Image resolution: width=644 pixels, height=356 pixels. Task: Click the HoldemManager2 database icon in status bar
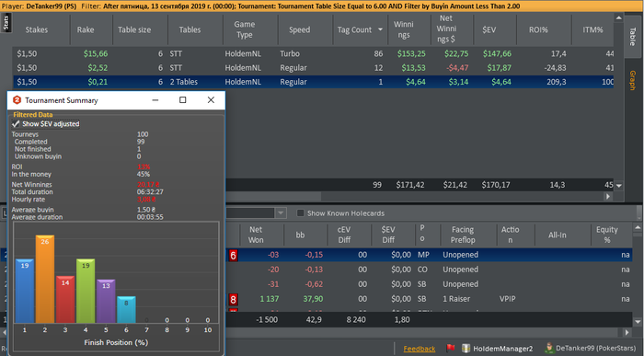pyautogui.click(x=466, y=349)
